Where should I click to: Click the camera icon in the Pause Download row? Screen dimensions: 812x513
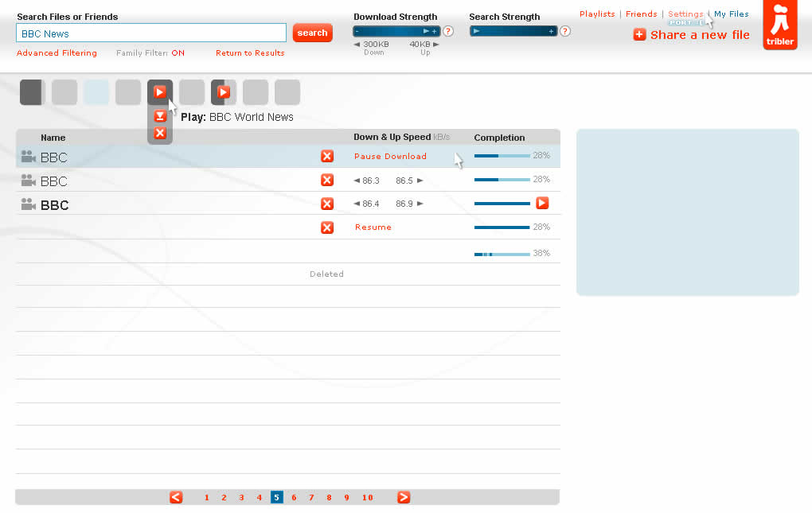29,156
